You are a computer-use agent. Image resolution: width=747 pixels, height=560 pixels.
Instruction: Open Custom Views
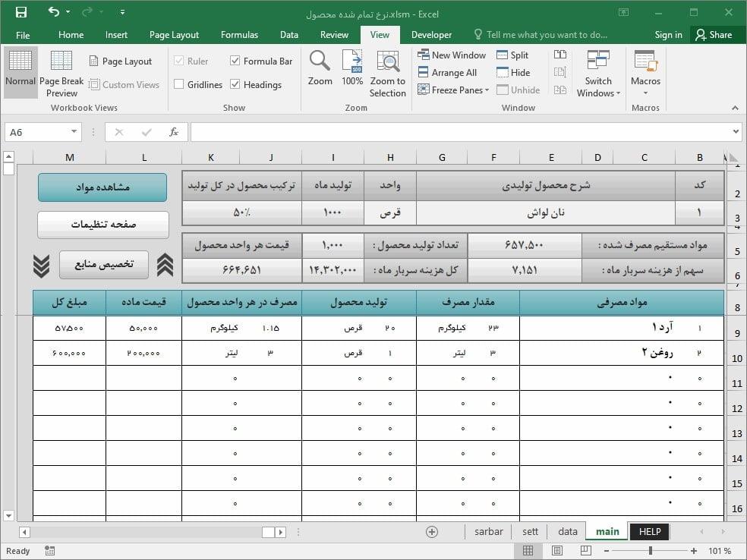(124, 85)
